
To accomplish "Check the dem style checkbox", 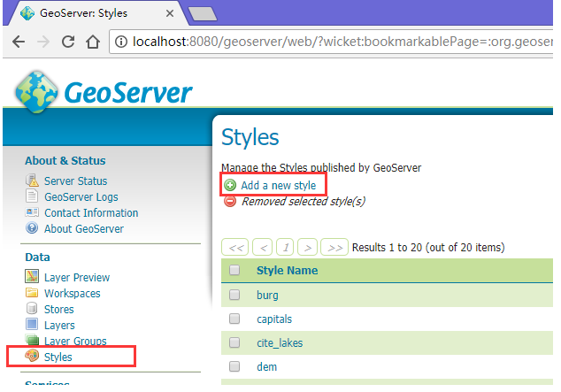I will click(234, 366).
